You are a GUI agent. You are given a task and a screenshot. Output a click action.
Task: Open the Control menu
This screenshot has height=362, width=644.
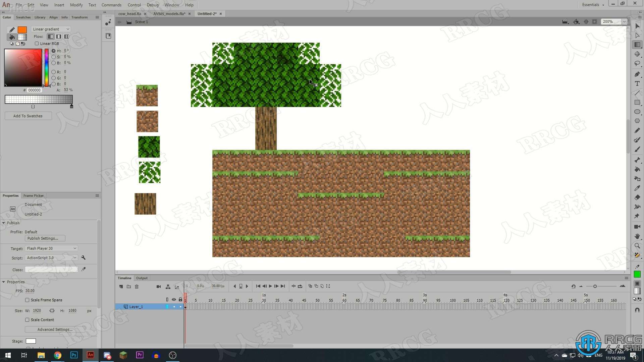coord(134,5)
